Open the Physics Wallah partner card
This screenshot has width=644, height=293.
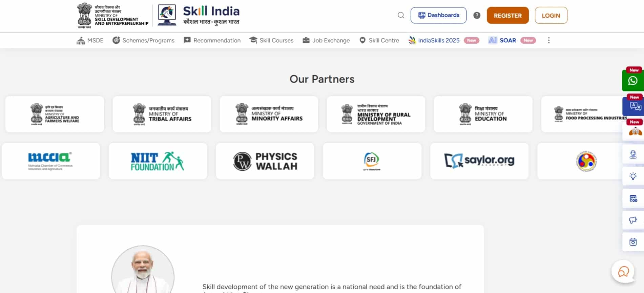pos(265,161)
